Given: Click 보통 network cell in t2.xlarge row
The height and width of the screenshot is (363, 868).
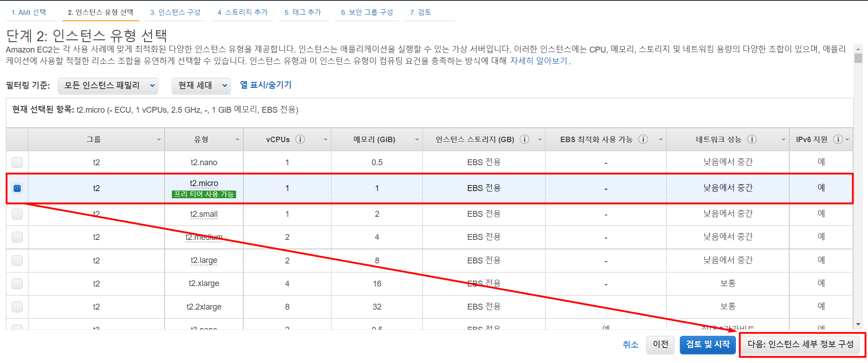Looking at the screenshot, I should pyautogui.click(x=728, y=283).
